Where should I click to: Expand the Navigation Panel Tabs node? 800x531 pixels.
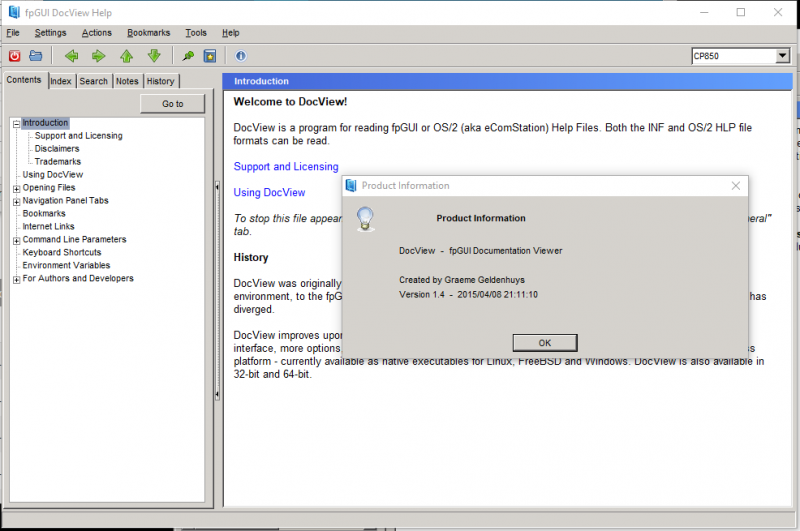(16, 201)
